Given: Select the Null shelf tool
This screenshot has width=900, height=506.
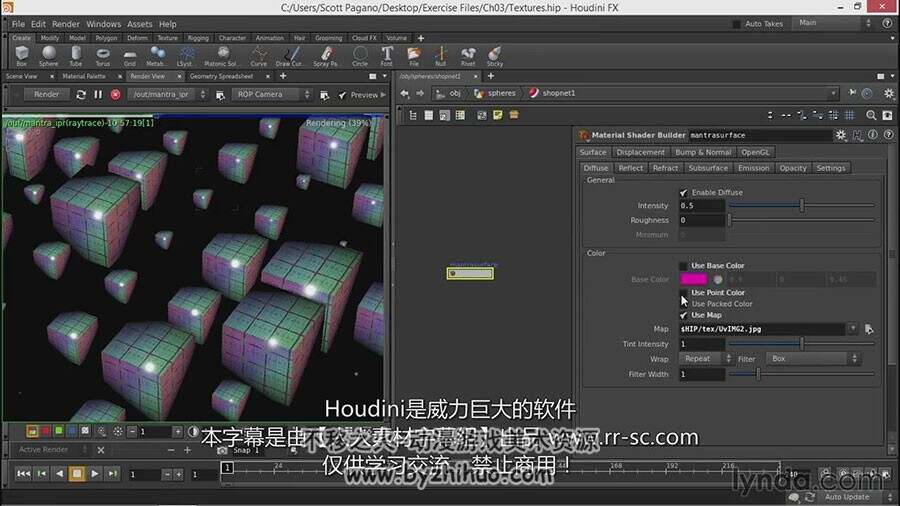Looking at the screenshot, I should coord(441,56).
